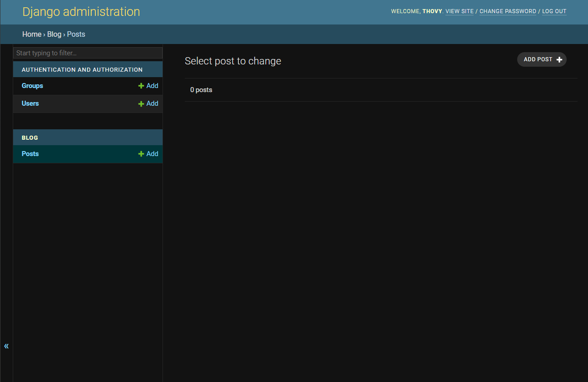This screenshot has width=588, height=382.
Task: Open the Blog section header in sidebar
Action: [30, 138]
